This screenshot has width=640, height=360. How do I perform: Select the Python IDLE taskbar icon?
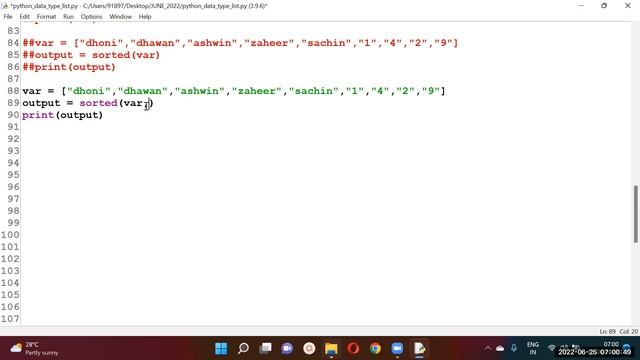(x=419, y=349)
